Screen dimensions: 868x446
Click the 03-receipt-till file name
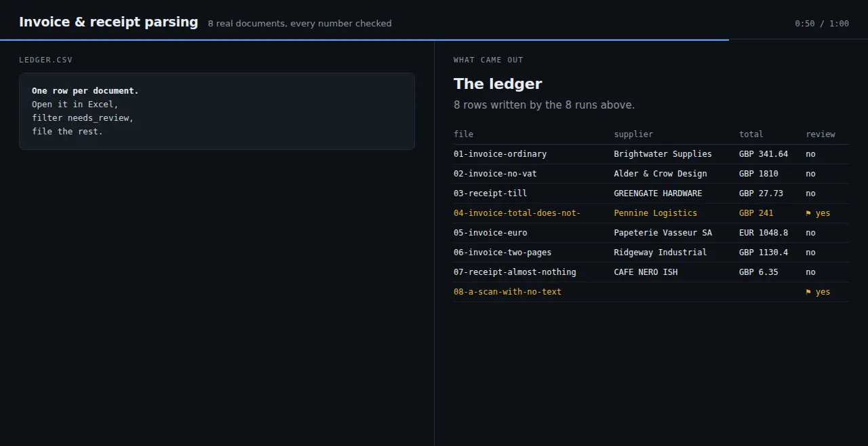pyautogui.click(x=490, y=193)
